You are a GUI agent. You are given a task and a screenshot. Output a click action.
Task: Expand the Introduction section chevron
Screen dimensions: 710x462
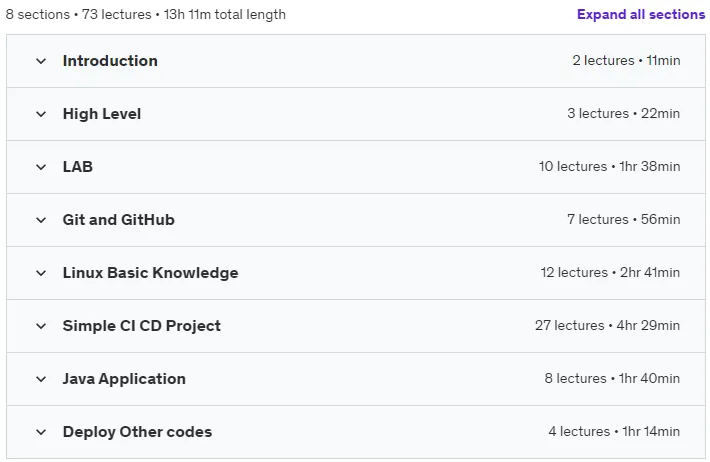(41, 61)
